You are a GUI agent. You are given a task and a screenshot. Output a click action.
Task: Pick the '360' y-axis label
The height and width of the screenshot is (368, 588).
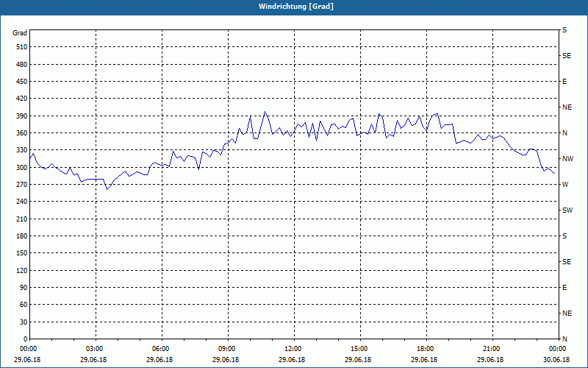point(22,133)
